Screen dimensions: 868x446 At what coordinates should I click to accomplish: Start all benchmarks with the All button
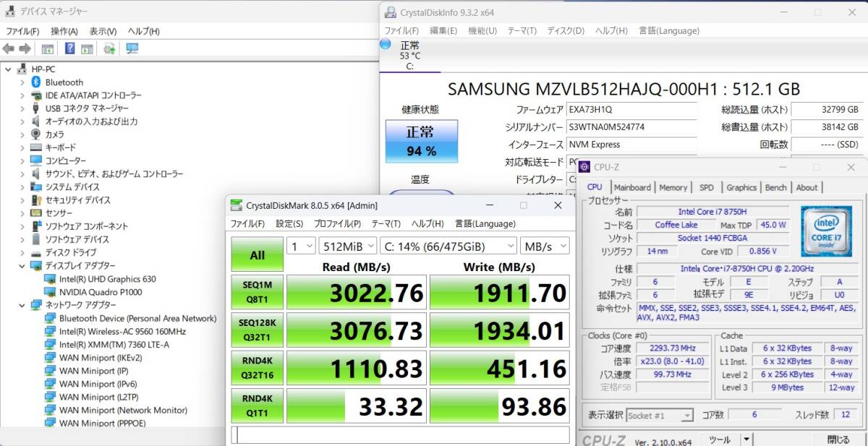(x=258, y=254)
